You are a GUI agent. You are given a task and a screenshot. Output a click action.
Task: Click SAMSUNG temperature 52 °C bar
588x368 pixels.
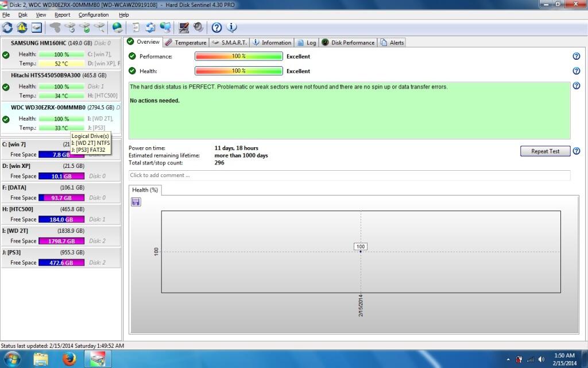(61, 64)
